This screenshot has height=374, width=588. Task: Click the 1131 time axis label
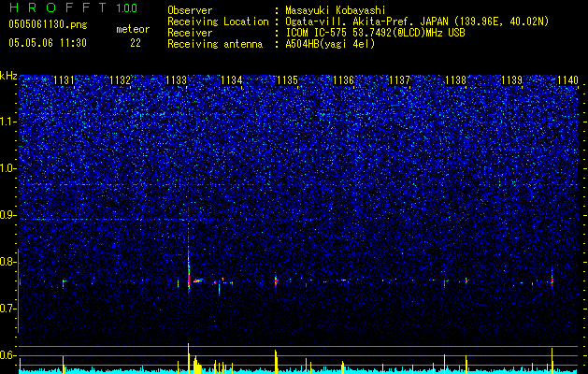[64, 80]
